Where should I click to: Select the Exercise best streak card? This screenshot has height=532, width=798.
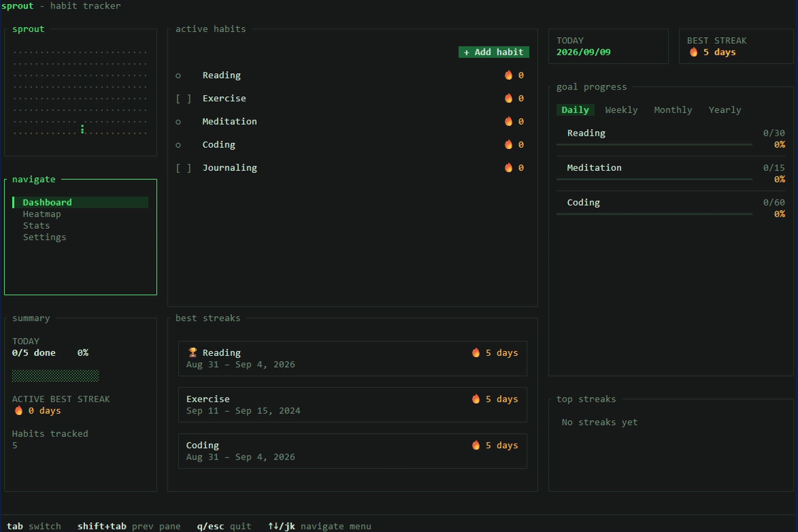click(352, 404)
